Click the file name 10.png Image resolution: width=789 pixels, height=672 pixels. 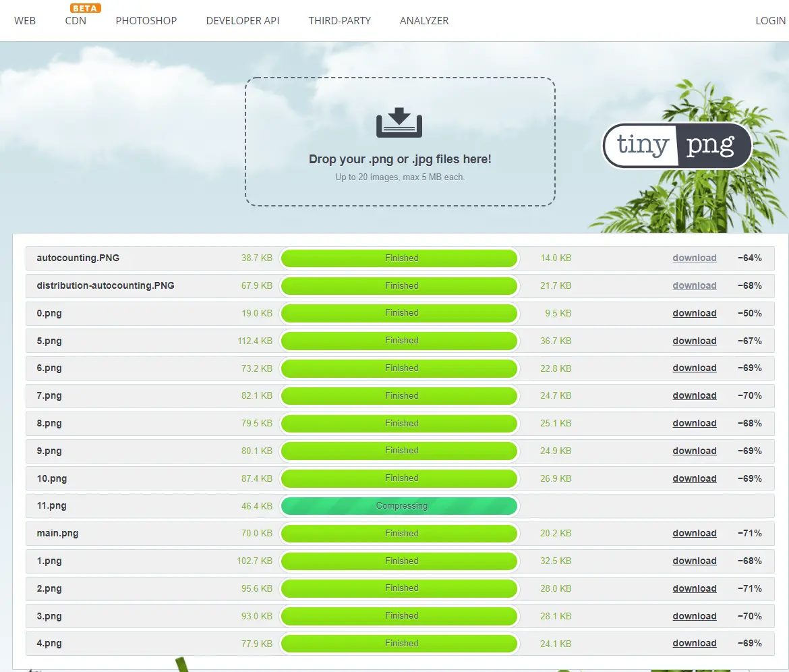tap(51, 479)
